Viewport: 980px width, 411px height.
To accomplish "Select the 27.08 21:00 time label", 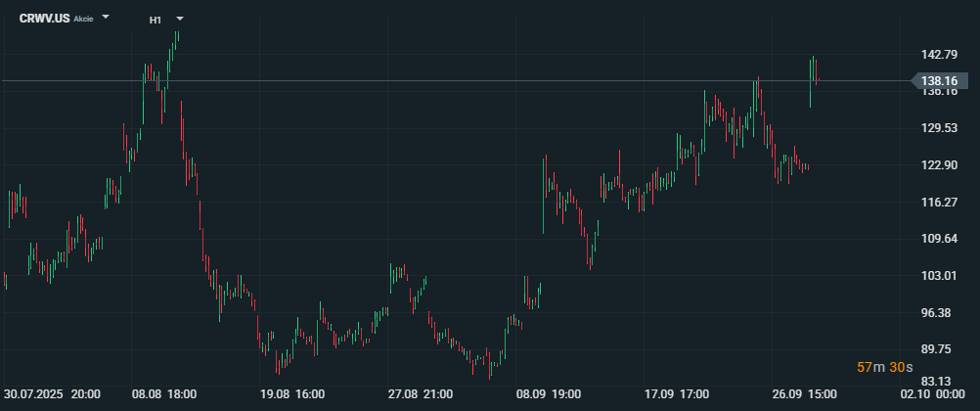I will [421, 394].
